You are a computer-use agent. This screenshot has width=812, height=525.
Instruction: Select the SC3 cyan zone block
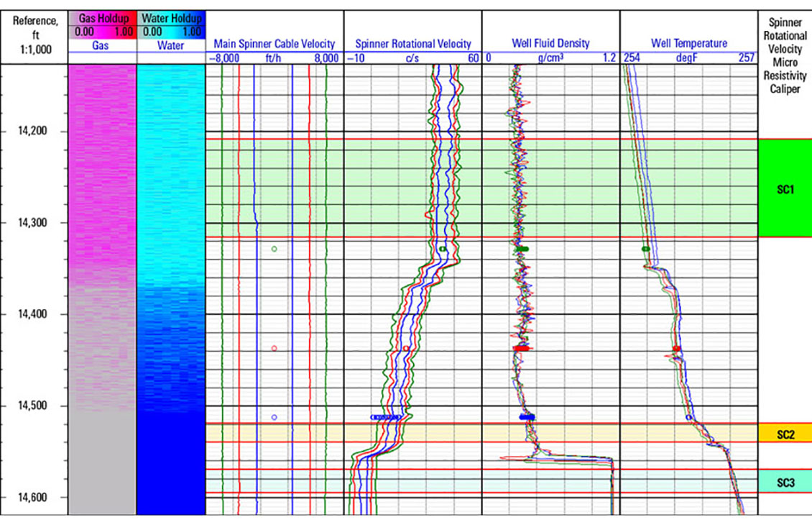[785, 481]
